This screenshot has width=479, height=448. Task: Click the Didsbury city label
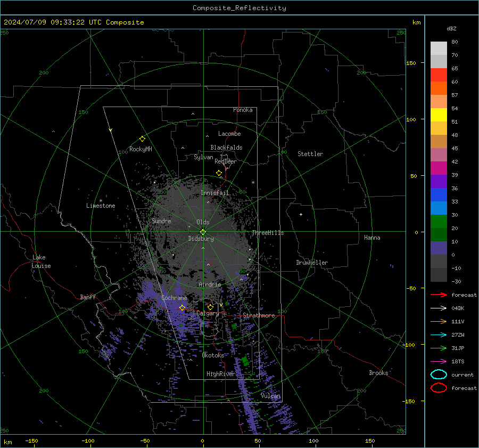(201, 239)
